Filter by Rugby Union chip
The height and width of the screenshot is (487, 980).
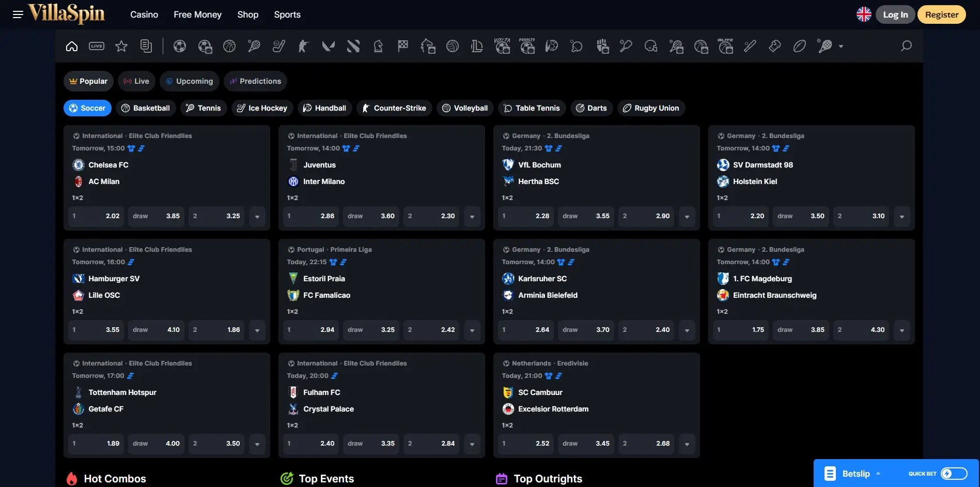coord(651,108)
